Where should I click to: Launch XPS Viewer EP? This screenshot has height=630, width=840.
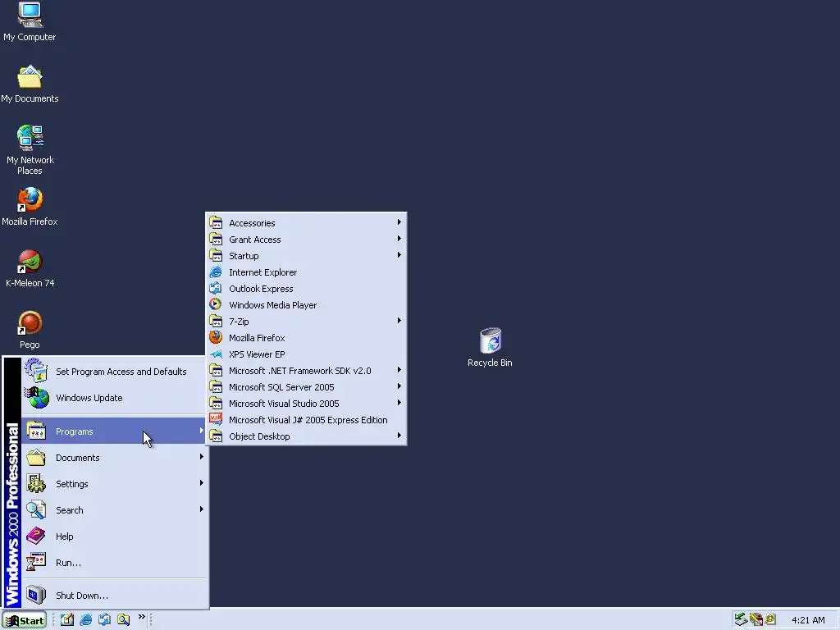point(306,354)
